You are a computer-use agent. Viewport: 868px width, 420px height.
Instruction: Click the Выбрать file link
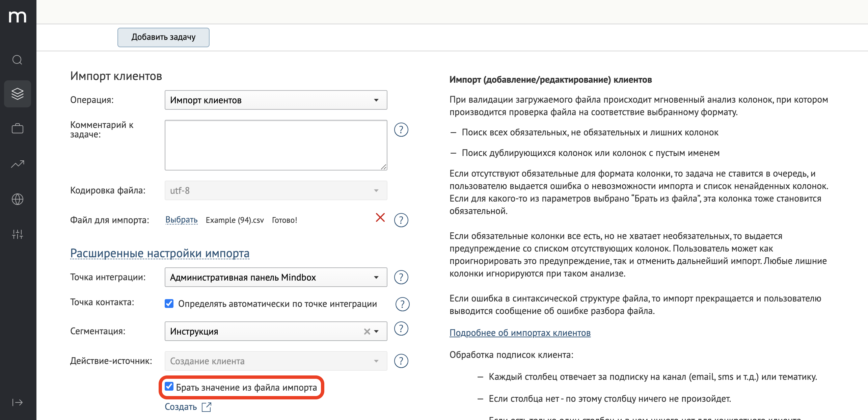click(181, 220)
